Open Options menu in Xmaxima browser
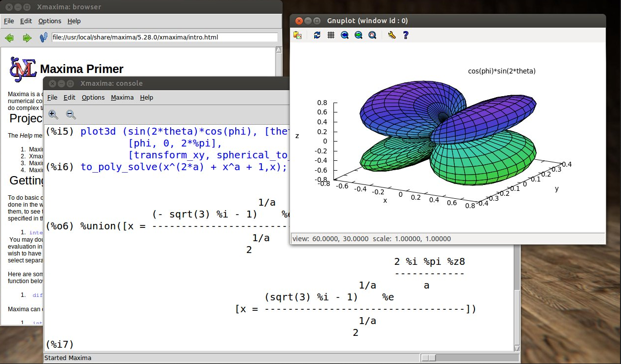 coord(50,21)
